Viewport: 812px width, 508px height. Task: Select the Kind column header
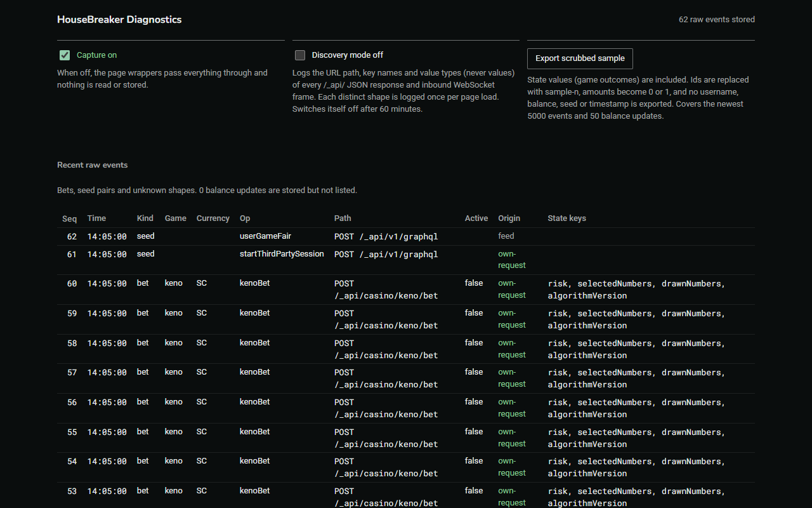click(145, 218)
